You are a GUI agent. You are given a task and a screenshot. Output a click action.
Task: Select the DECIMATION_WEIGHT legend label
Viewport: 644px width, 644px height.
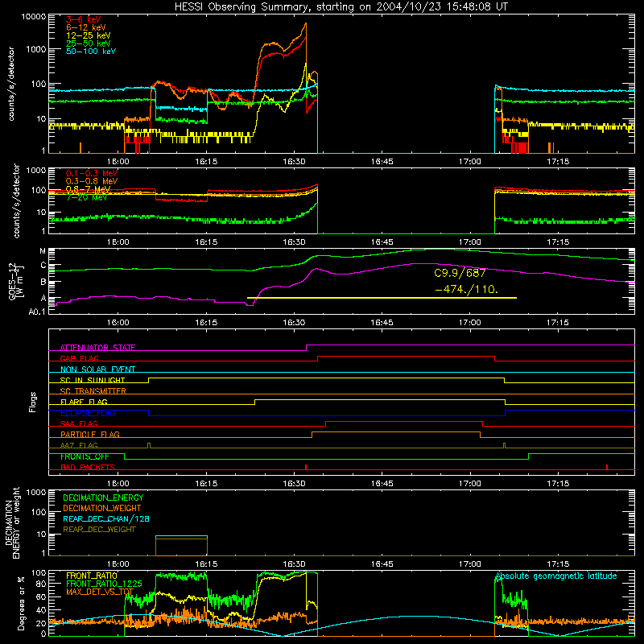coord(102,508)
